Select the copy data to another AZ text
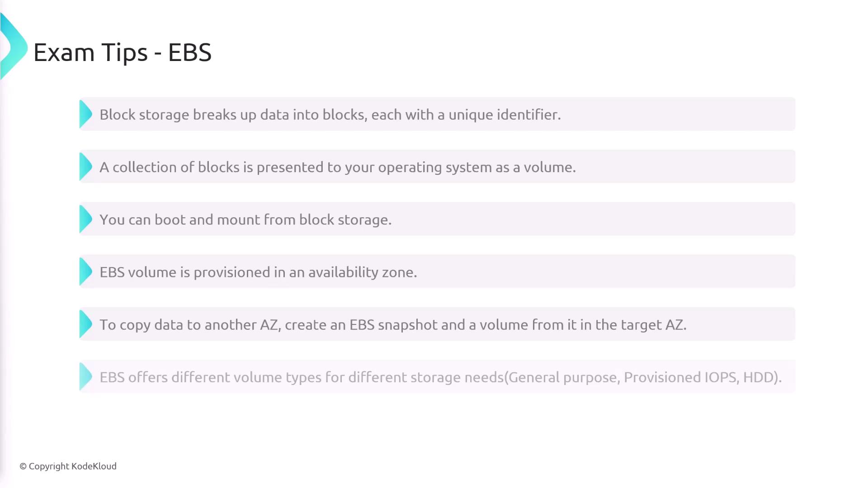 [x=392, y=324]
